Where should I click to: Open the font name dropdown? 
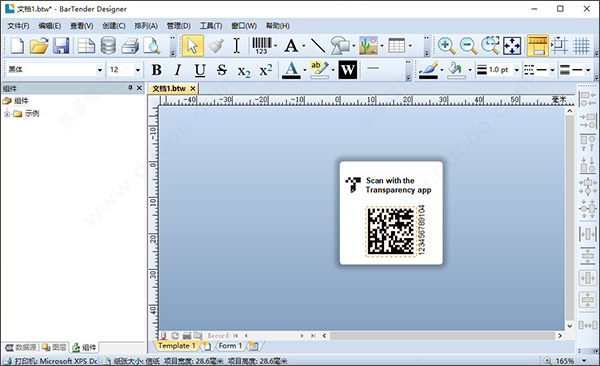pyautogui.click(x=100, y=70)
